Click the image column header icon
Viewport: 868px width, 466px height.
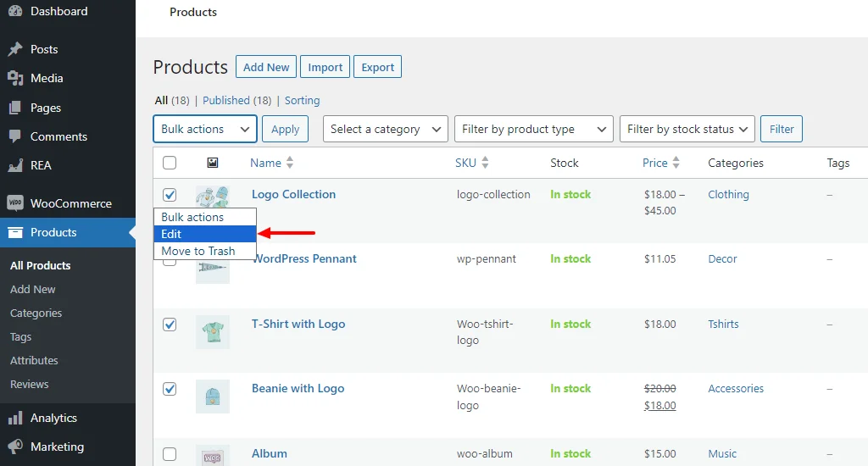coord(213,163)
